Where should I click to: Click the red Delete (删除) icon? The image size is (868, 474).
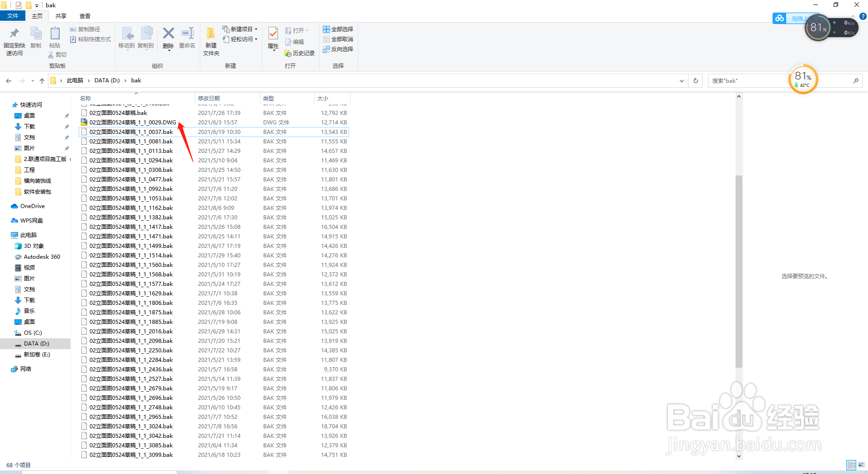point(168,33)
